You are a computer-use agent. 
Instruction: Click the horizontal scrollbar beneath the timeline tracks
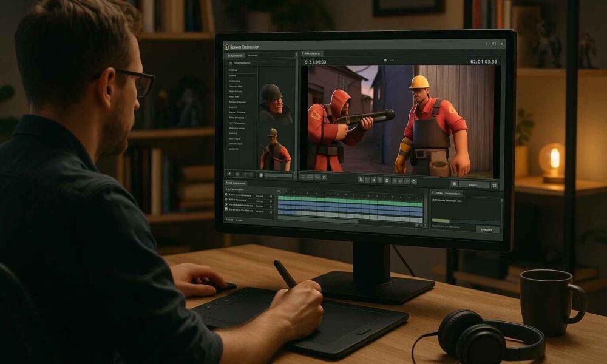(x=317, y=221)
